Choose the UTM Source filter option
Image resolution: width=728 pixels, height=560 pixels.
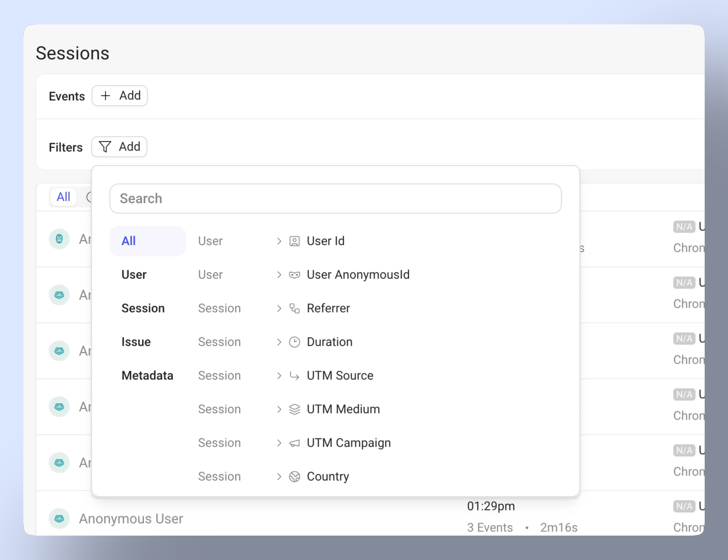(340, 376)
